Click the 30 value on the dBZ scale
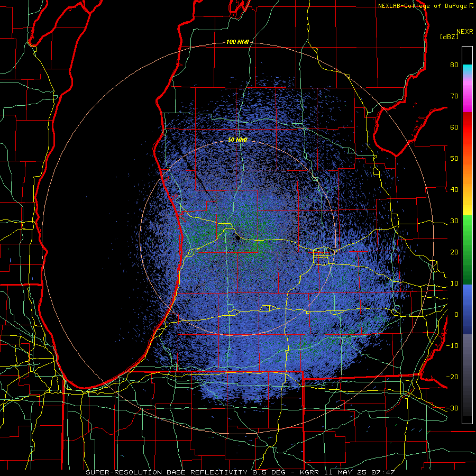The width and height of the screenshot is (476, 476). pos(454,221)
